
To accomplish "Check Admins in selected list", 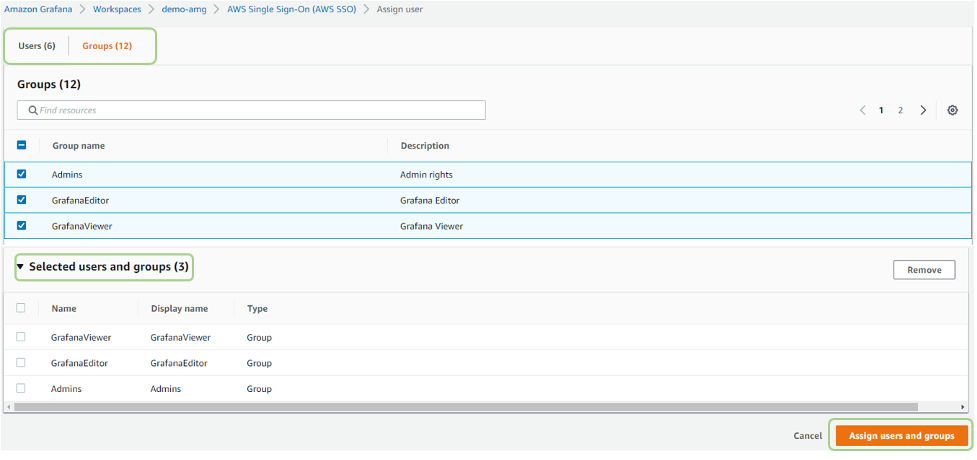I will pos(21,388).
